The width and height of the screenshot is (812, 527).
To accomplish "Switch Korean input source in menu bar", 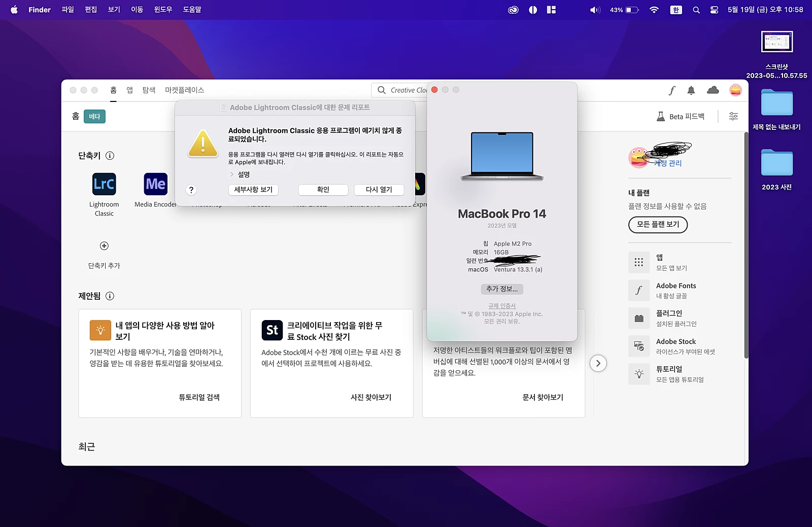I will tap(675, 10).
